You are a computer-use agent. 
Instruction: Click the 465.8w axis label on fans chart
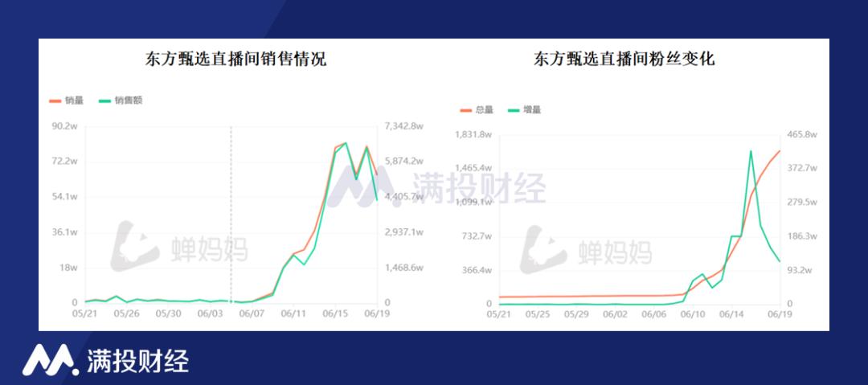(x=801, y=134)
